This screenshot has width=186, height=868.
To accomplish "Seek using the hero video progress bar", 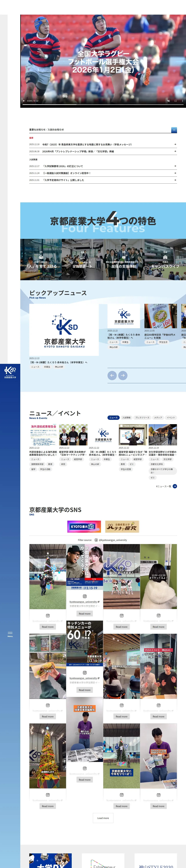I will [x=103, y=105].
